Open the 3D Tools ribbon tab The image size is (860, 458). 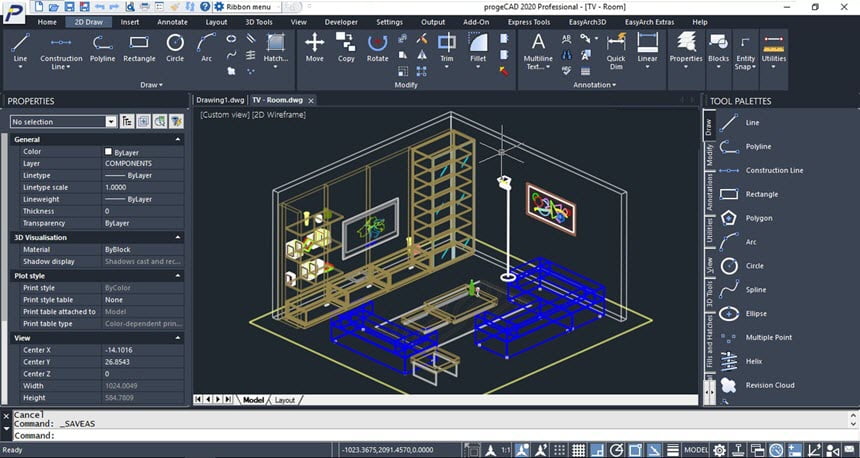[x=259, y=22]
